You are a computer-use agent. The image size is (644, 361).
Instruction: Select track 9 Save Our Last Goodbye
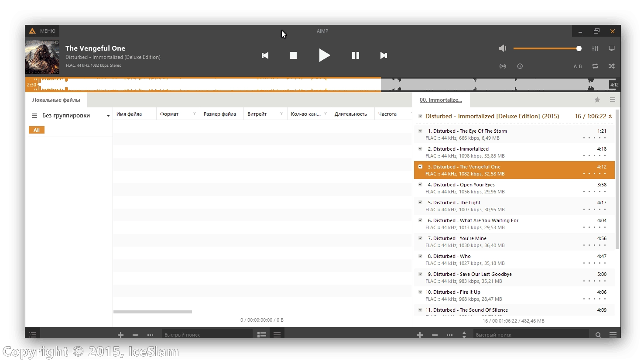tap(514, 278)
